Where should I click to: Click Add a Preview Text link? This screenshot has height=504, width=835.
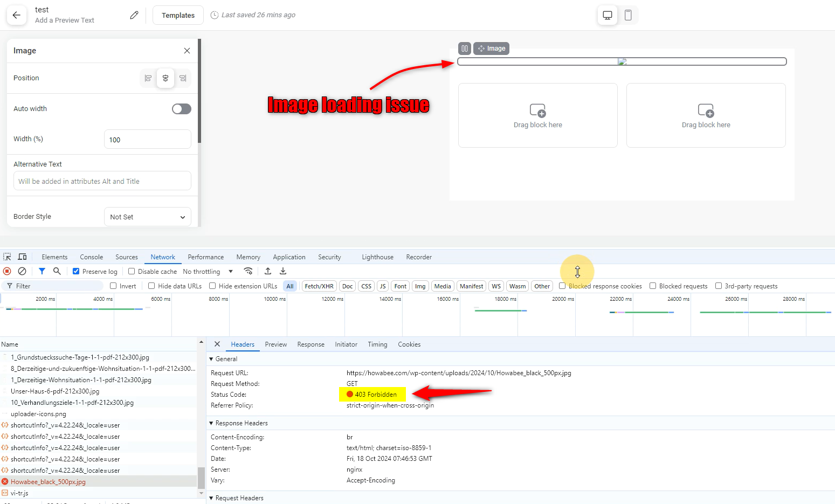[65, 20]
